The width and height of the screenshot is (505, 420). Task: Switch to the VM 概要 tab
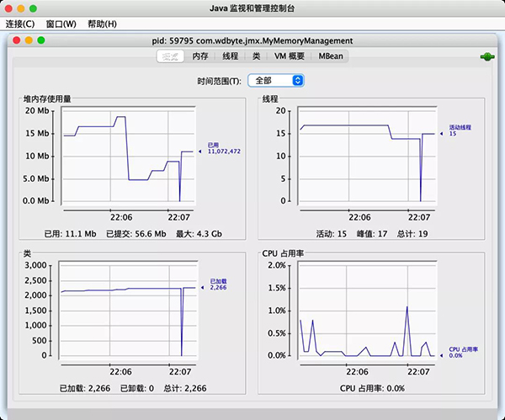290,56
